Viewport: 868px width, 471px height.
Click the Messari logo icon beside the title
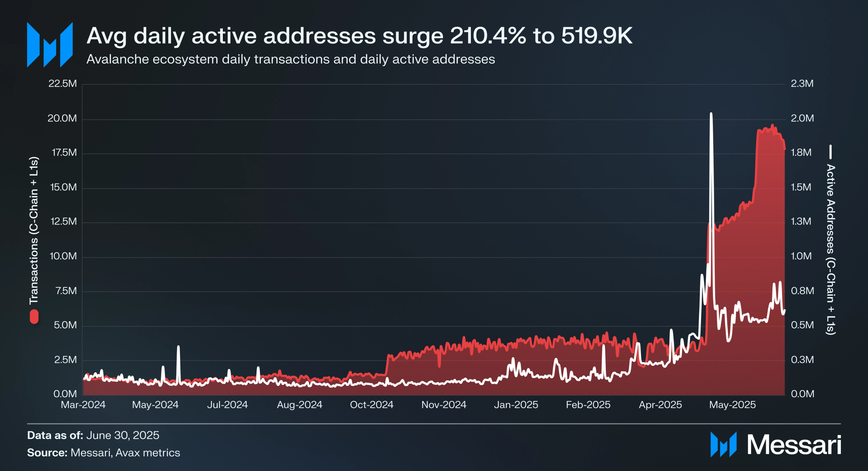click(x=50, y=45)
